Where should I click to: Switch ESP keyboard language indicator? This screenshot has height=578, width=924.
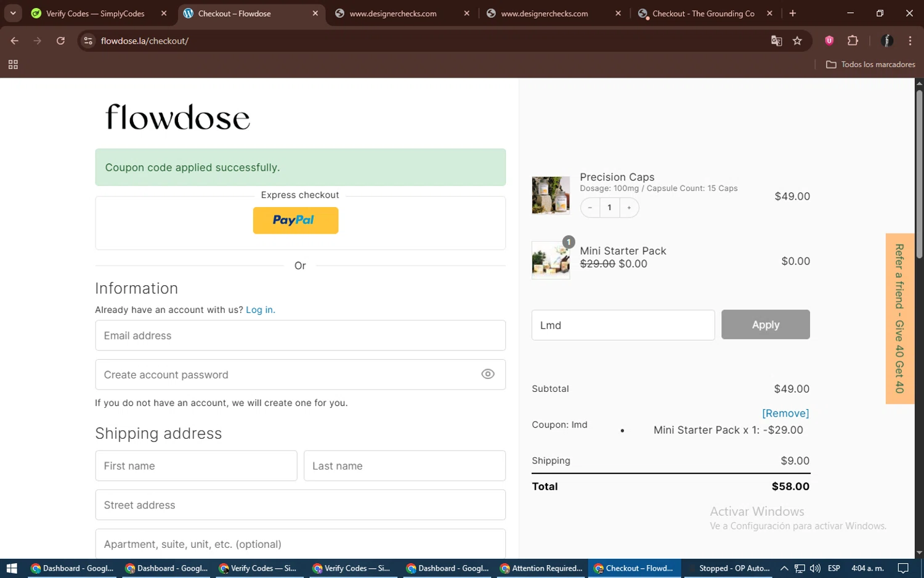point(834,568)
